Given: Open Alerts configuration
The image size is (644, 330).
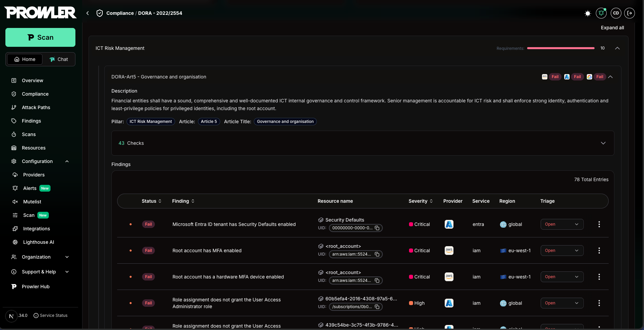Looking at the screenshot, I should click(30, 188).
